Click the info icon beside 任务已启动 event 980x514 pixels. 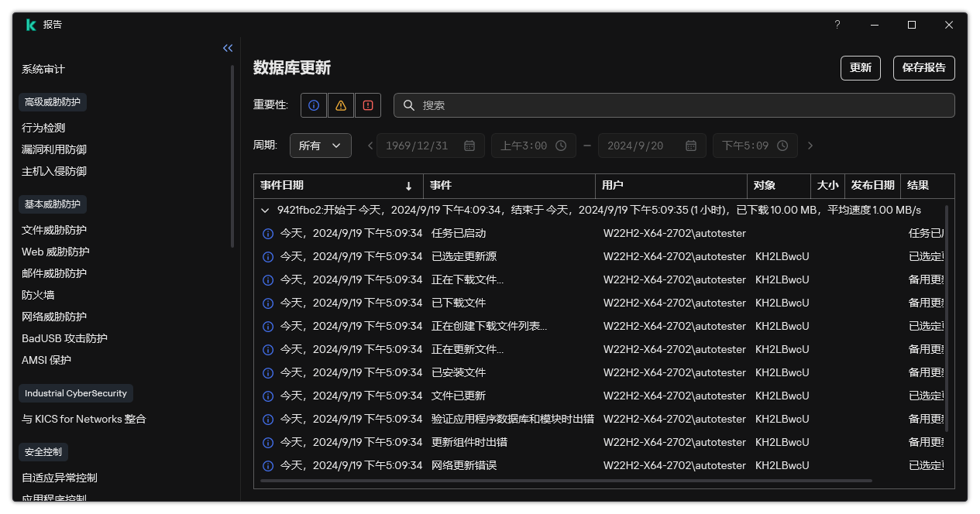coord(268,233)
